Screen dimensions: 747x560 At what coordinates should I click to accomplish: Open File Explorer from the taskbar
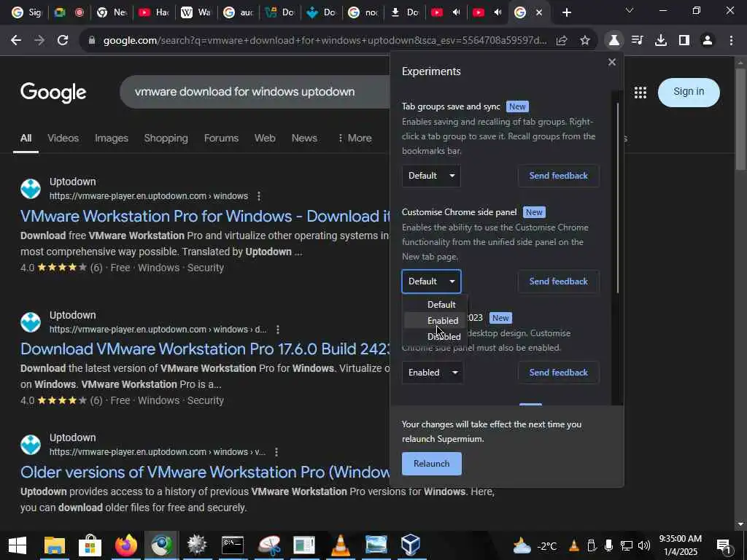coord(54,545)
